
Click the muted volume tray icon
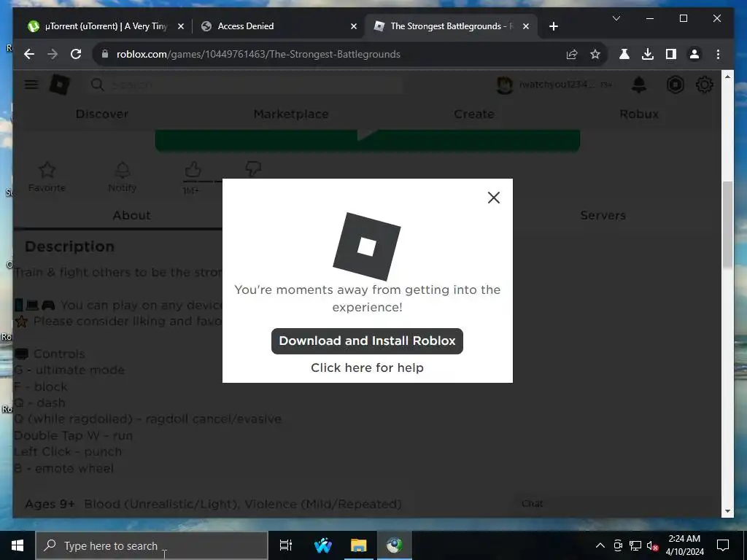(x=652, y=545)
